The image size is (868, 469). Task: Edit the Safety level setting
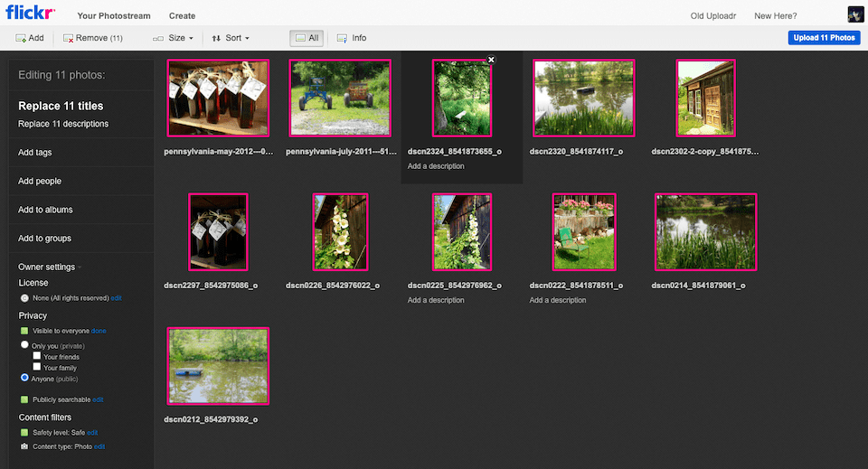pyautogui.click(x=92, y=433)
